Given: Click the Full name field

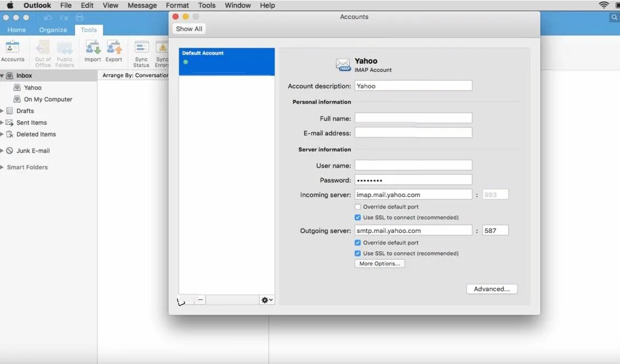Looking at the screenshot, I should tap(413, 118).
